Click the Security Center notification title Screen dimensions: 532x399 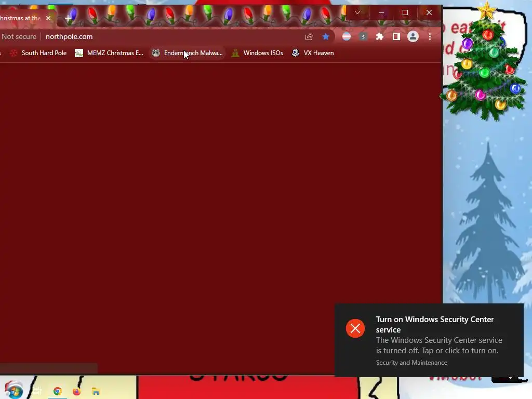tap(435, 324)
